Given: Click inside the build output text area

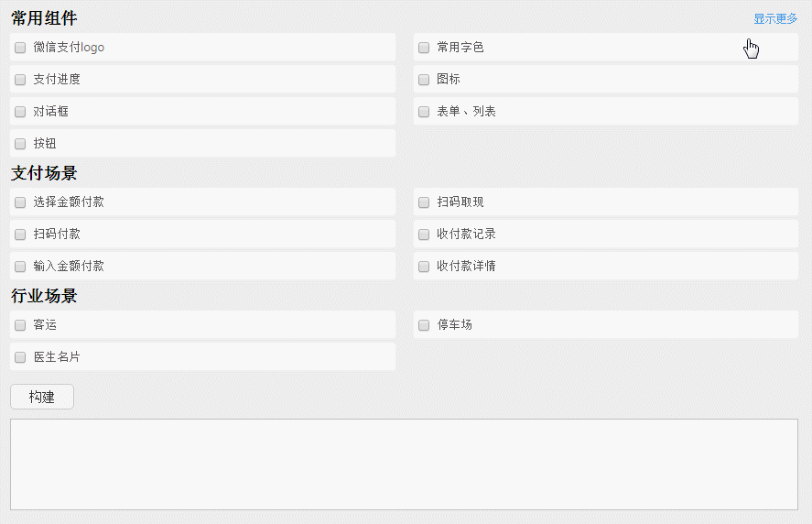Looking at the screenshot, I should [x=404, y=464].
